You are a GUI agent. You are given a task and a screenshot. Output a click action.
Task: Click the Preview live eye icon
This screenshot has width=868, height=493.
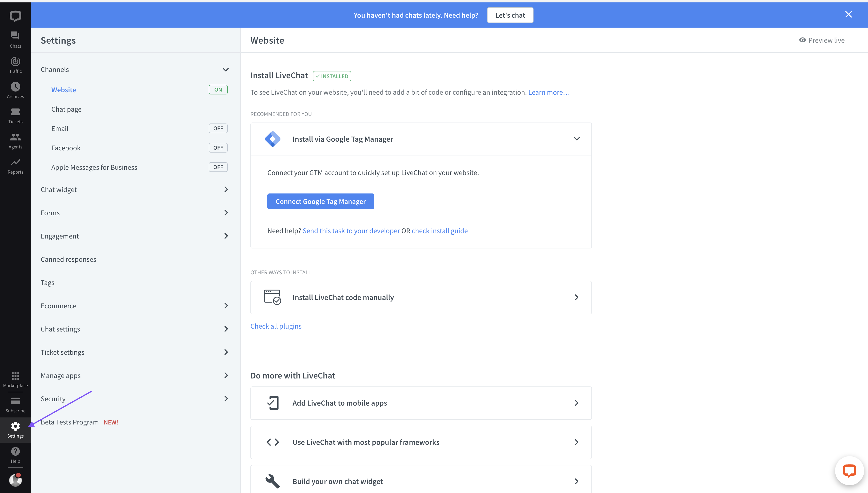[802, 40]
